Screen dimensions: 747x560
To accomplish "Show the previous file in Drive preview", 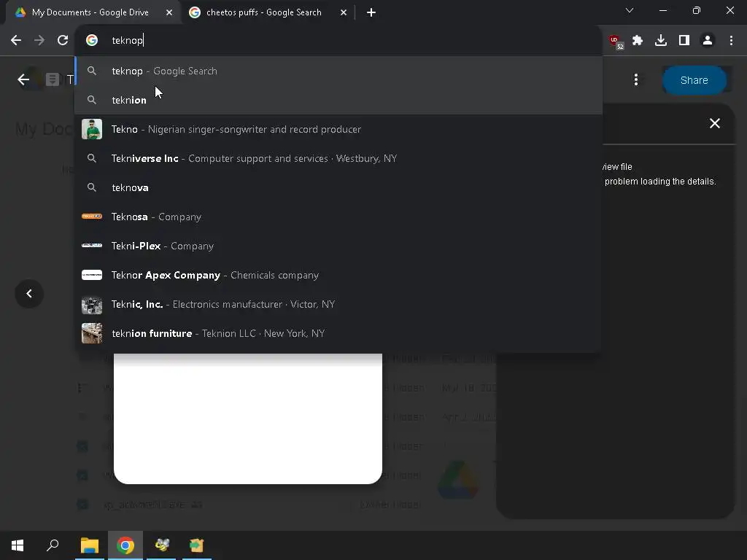I will (x=29, y=293).
